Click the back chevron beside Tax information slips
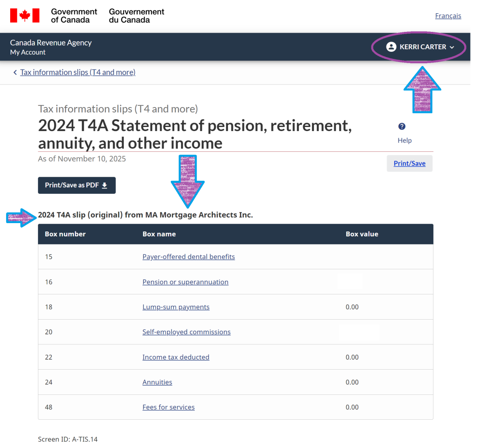This screenshot has height=448, width=478. 15,73
